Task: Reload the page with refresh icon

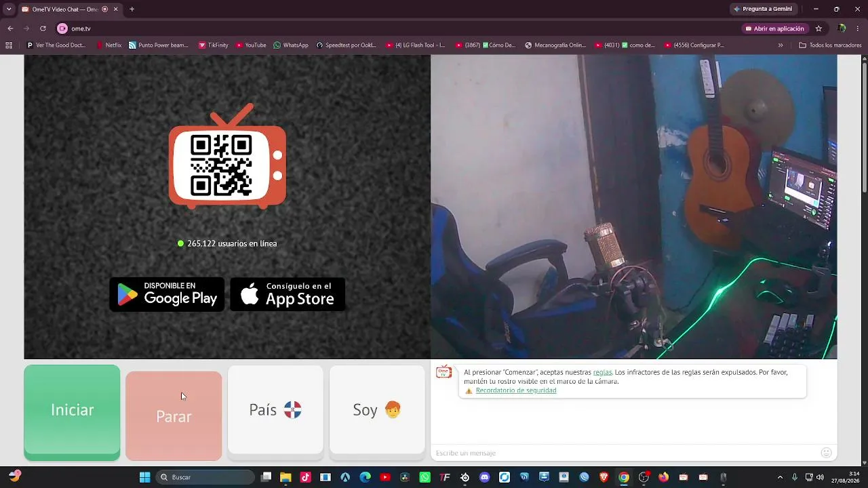Action: click(x=43, y=28)
